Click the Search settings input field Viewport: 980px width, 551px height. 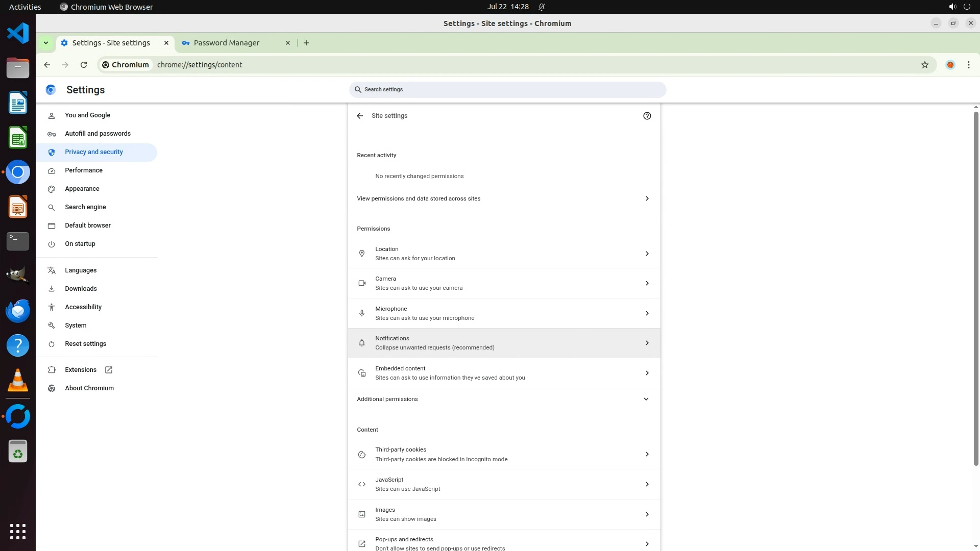(507, 90)
